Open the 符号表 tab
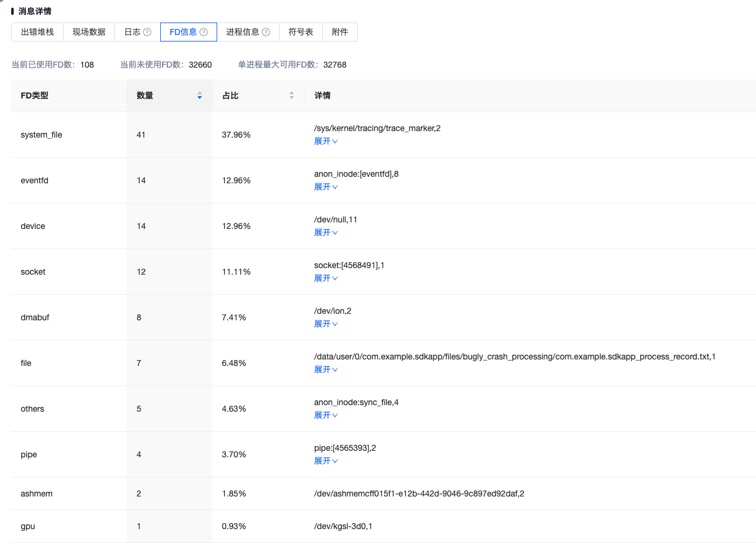 tap(300, 32)
